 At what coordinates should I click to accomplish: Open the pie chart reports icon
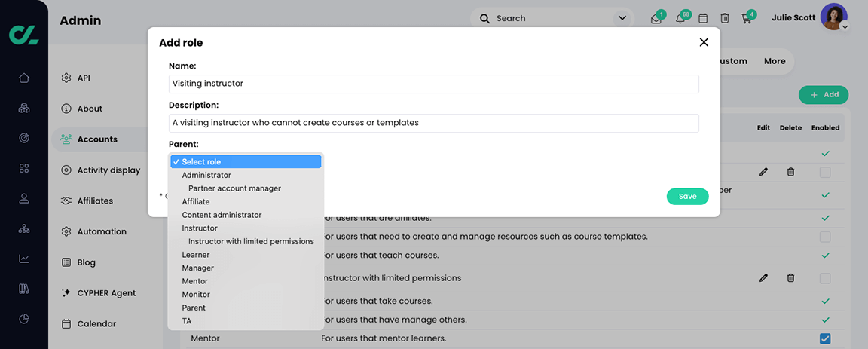[24, 319]
